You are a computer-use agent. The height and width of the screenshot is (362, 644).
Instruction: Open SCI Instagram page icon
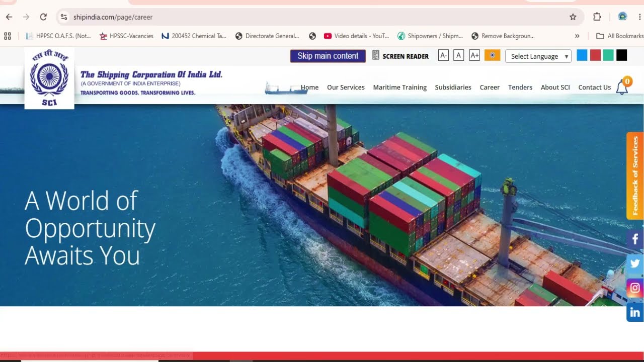[x=635, y=288]
